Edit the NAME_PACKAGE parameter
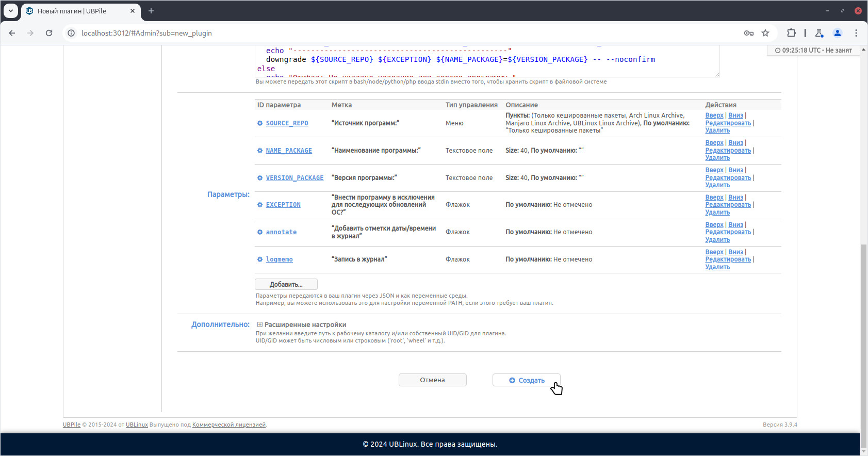This screenshot has width=868, height=456. click(x=728, y=150)
